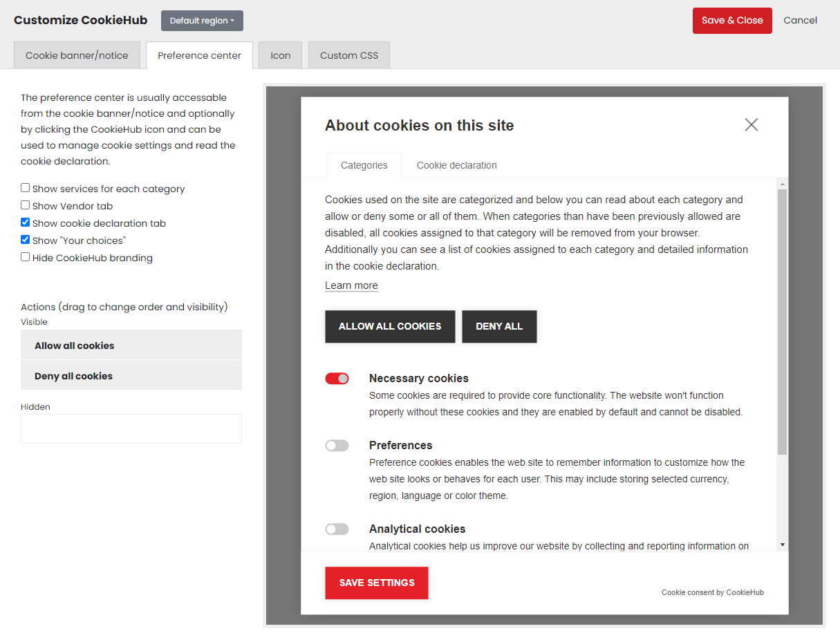Toggle off Necessary cookies switch
Viewport: 840px width, 642px height.
(x=337, y=378)
